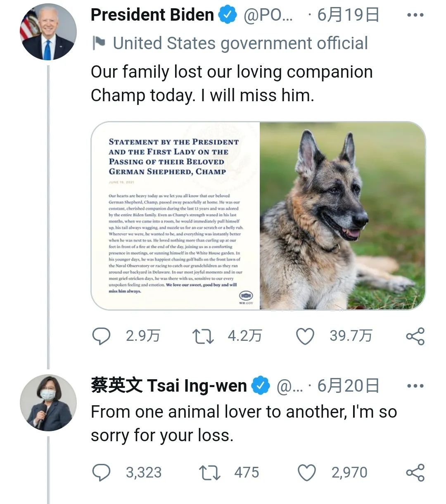The height and width of the screenshot is (504, 446).
Task: Reply to President Biden's tweet
Action: coord(101,336)
